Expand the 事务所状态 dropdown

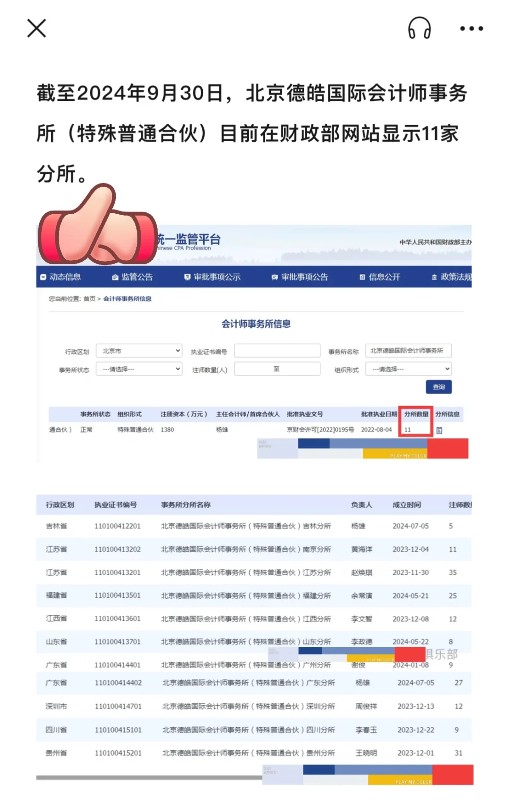pos(139,369)
